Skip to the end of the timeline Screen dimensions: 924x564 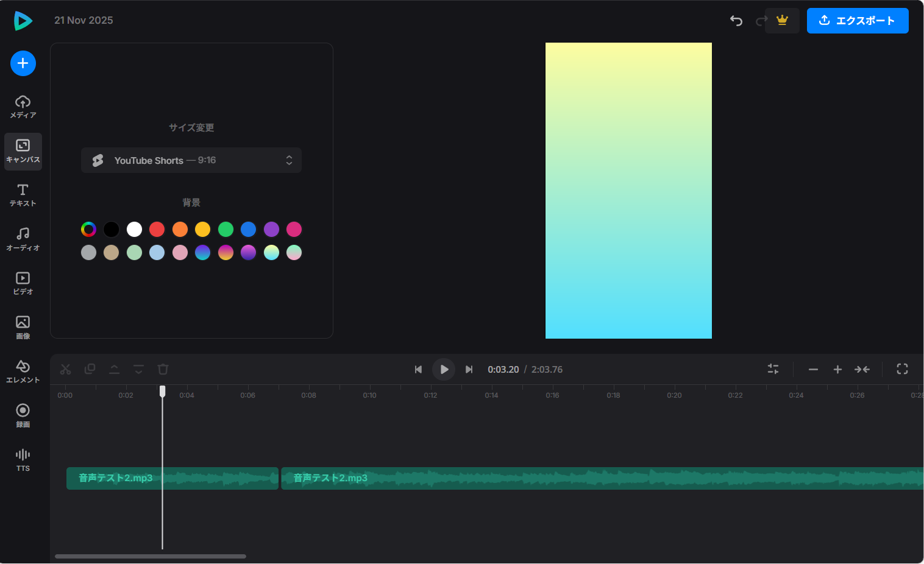469,369
